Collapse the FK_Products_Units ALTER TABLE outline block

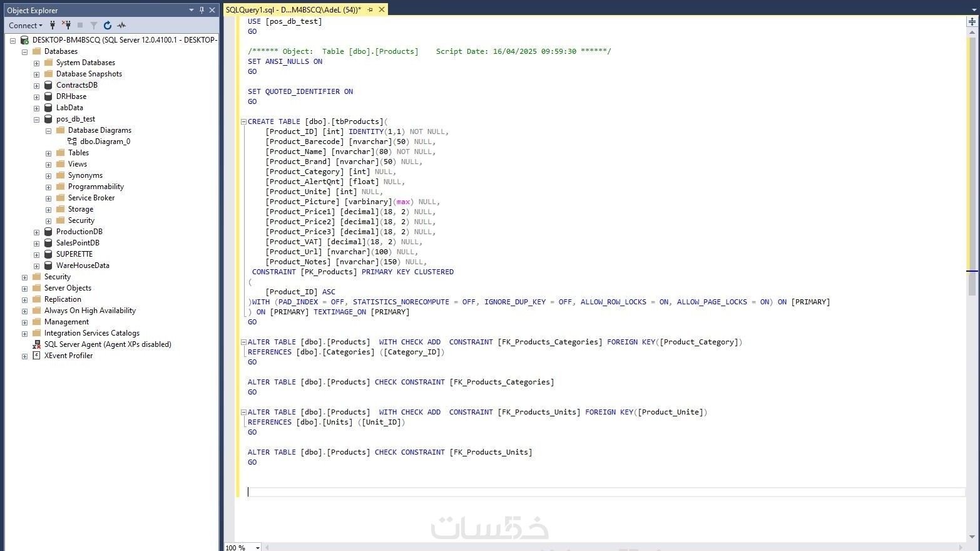(243, 412)
